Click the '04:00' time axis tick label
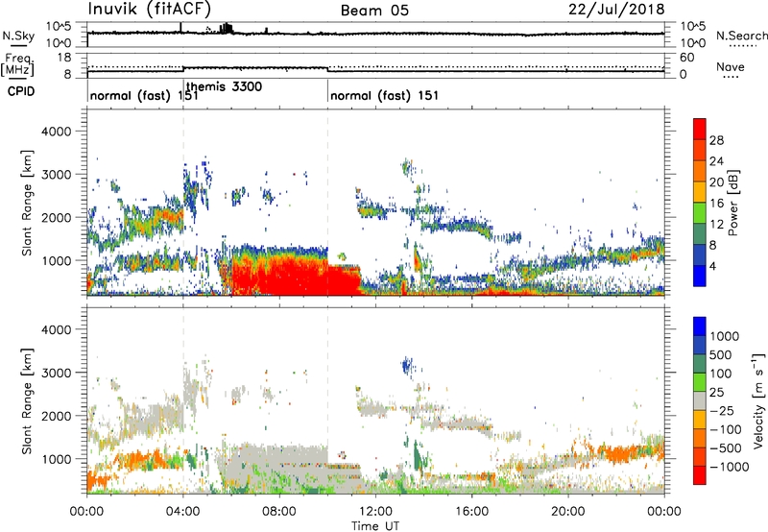This screenshot has height=532, width=768. [x=182, y=512]
